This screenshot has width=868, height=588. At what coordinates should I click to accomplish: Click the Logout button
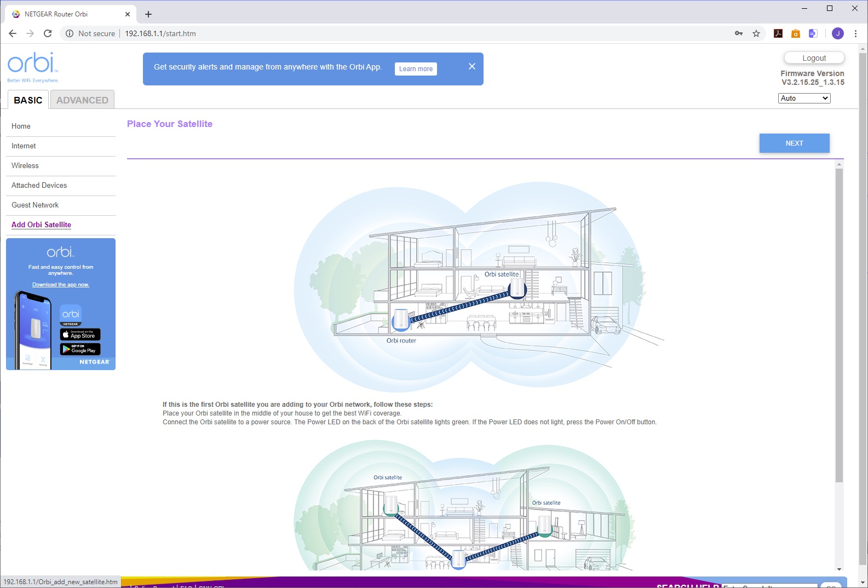point(814,58)
